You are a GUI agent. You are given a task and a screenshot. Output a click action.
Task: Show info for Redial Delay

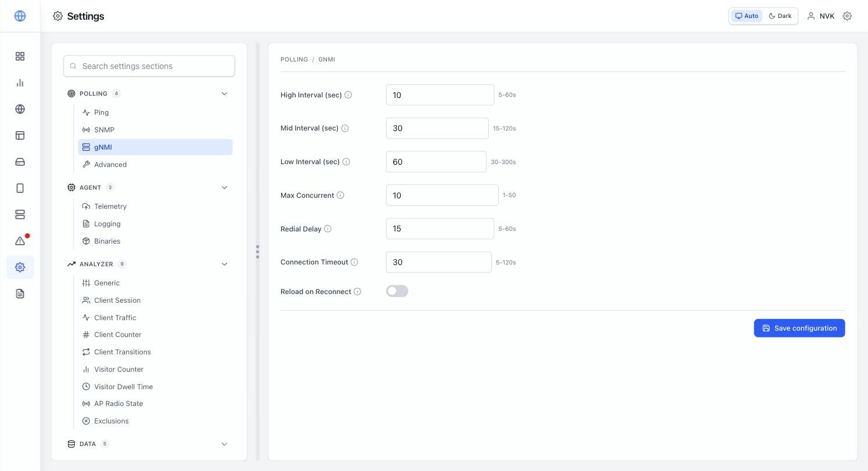[327, 229]
